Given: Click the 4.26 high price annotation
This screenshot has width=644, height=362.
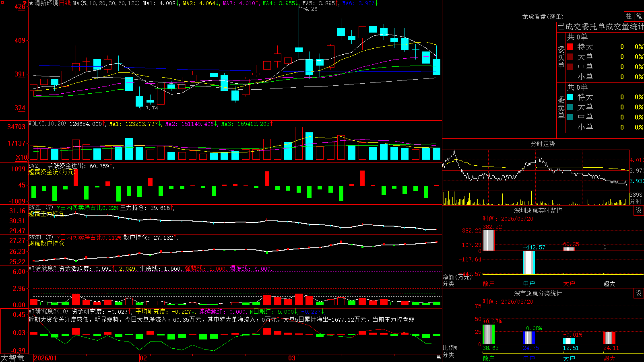Looking at the screenshot, I should [x=311, y=9].
